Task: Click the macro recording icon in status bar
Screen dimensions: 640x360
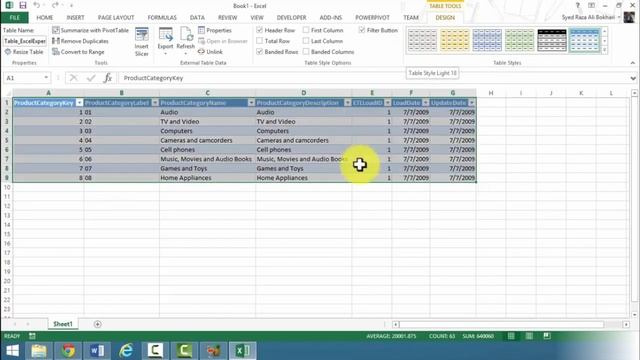Action: coord(32,336)
